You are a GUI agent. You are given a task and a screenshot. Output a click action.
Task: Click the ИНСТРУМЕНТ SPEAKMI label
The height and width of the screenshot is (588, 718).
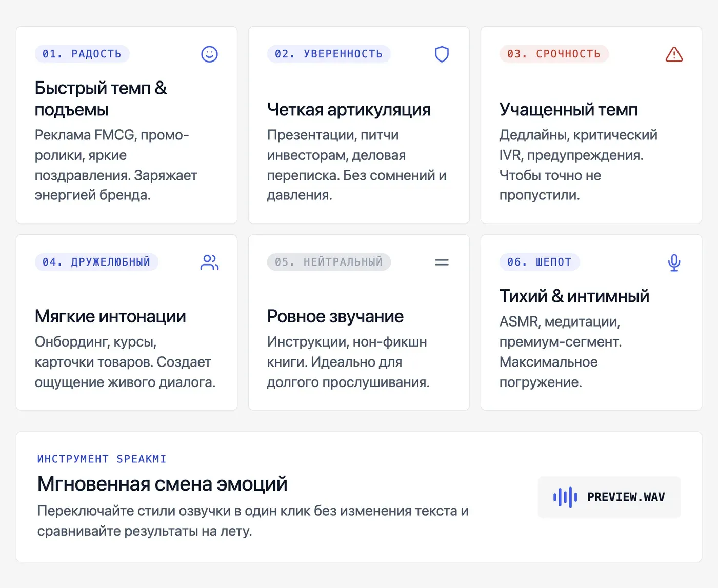(102, 459)
